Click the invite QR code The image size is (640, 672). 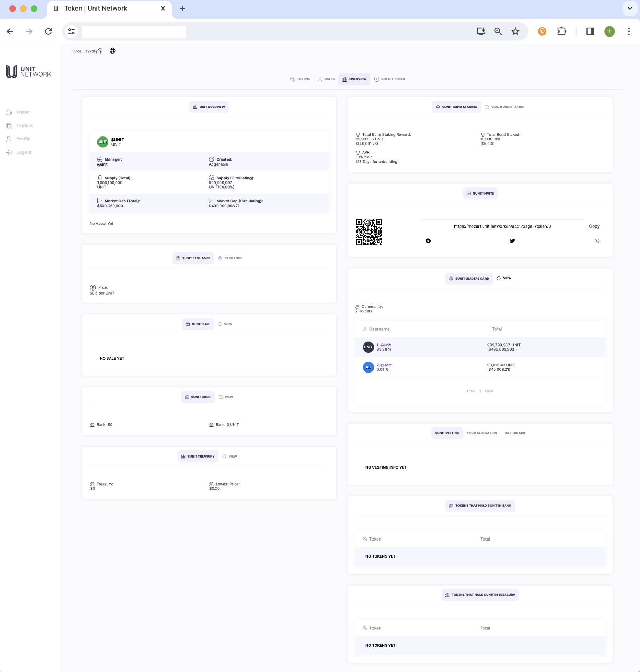click(x=369, y=232)
